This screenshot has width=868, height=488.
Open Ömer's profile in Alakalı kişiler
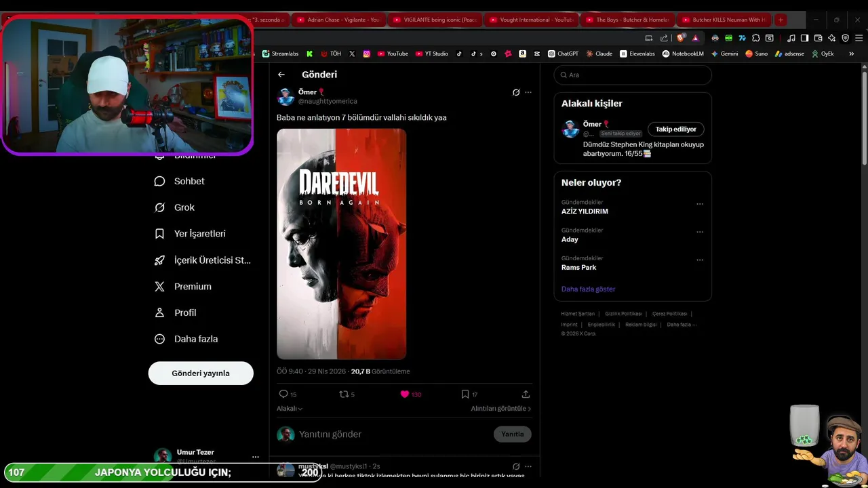point(593,125)
